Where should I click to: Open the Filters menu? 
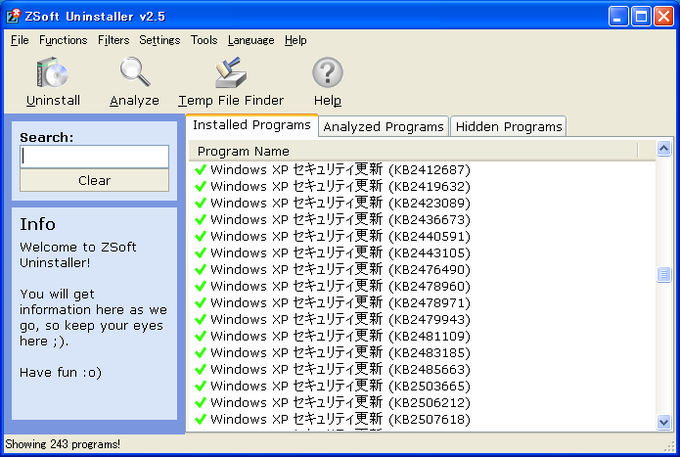point(113,40)
